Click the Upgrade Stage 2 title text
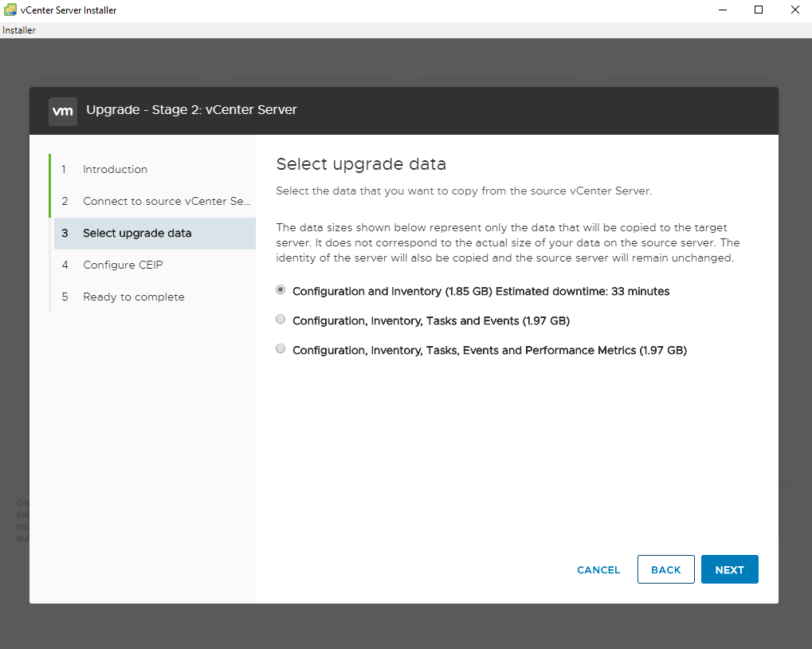The height and width of the screenshot is (649, 812). [191, 110]
